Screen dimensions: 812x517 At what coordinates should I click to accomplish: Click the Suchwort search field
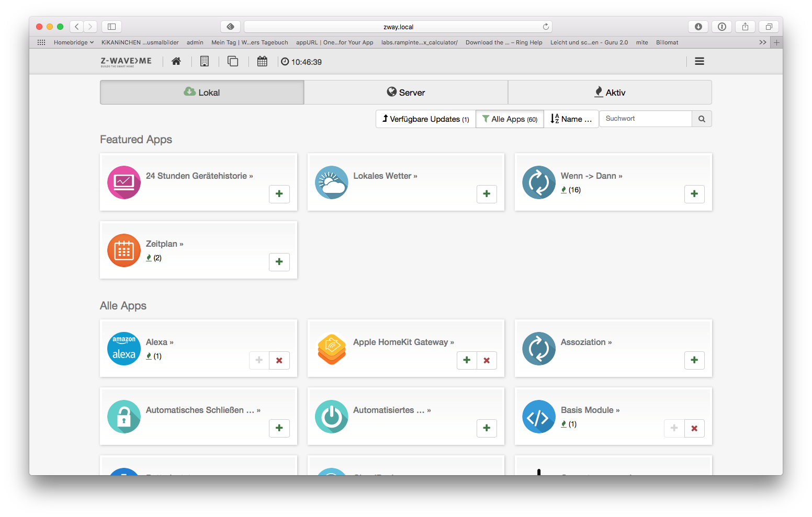point(646,119)
